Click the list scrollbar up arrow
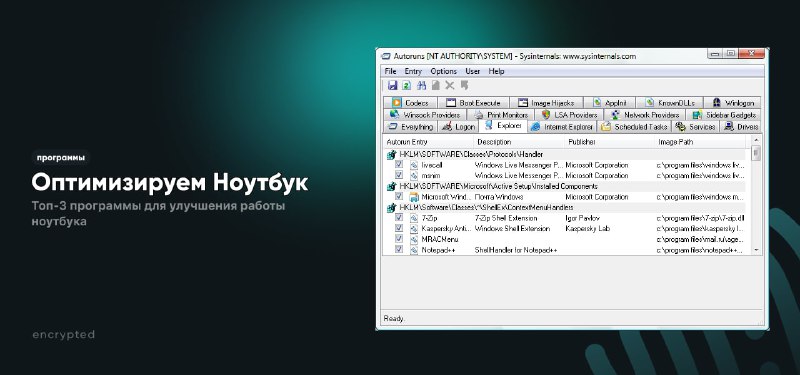 [756, 140]
